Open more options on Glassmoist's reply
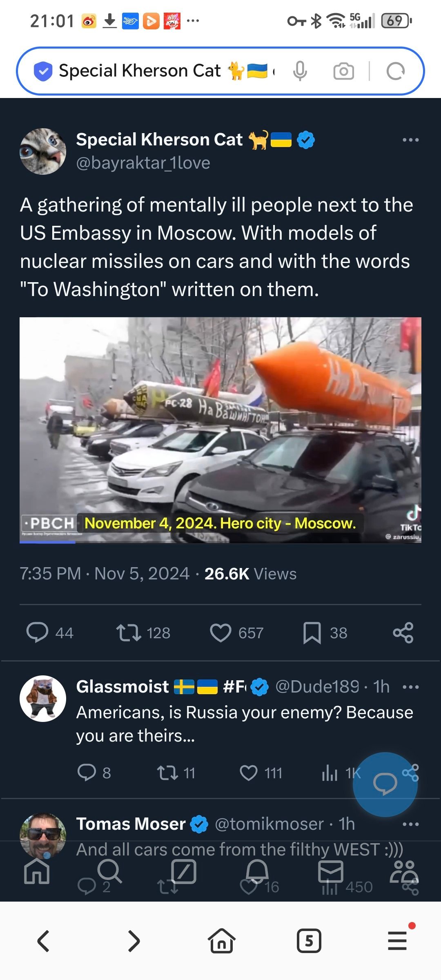 point(410,687)
